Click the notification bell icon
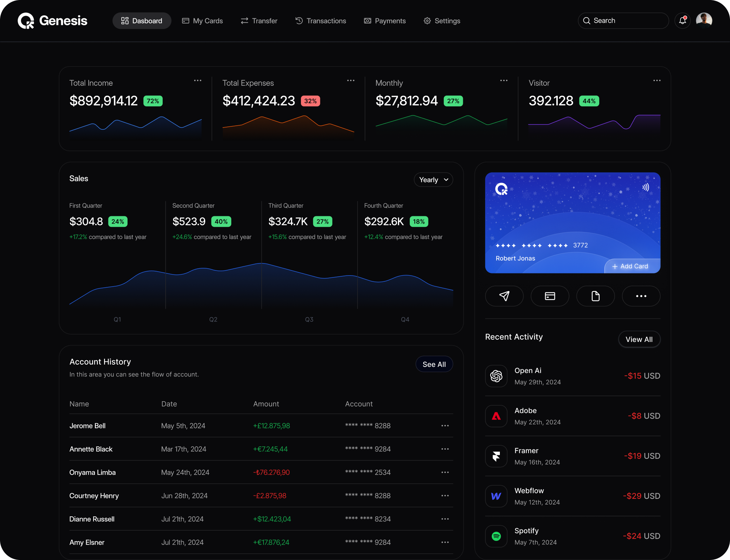 tap(682, 21)
